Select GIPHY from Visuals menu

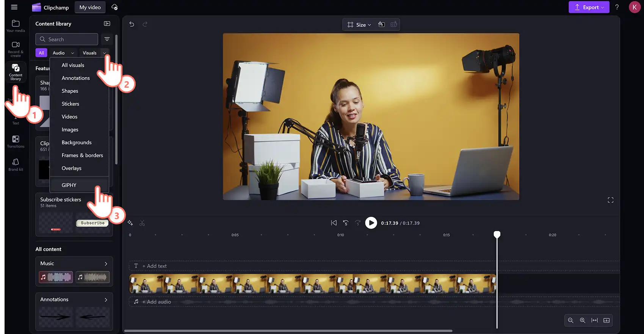[x=79, y=185]
